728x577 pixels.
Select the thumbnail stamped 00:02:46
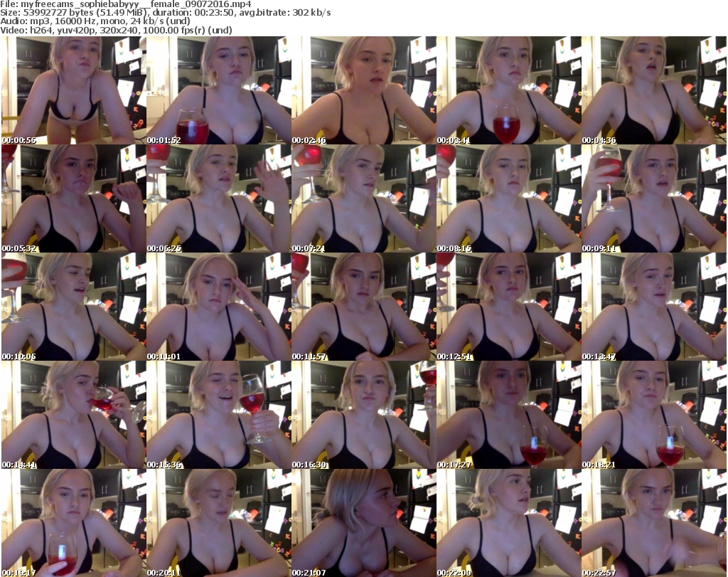[363, 90]
